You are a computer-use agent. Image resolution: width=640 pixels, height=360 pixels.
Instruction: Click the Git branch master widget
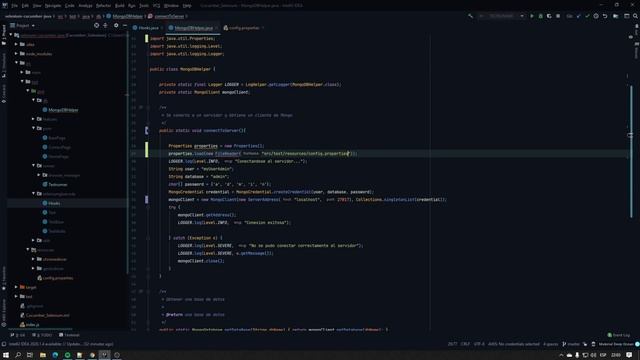click(x=571, y=344)
